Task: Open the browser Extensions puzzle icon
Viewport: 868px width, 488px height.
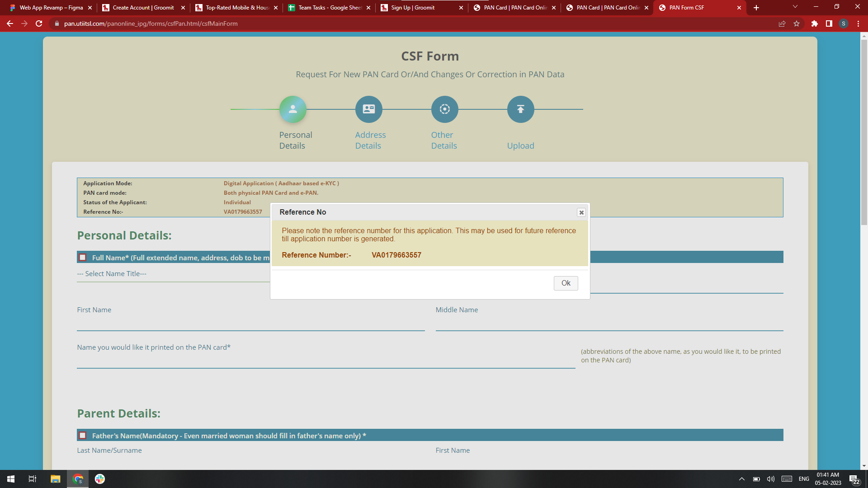Action: coord(814,23)
